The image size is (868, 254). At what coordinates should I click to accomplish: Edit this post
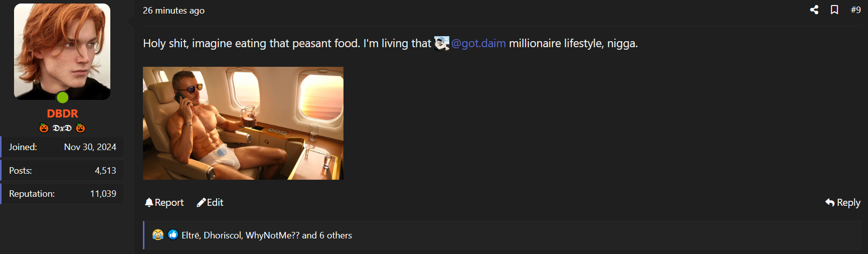[210, 202]
